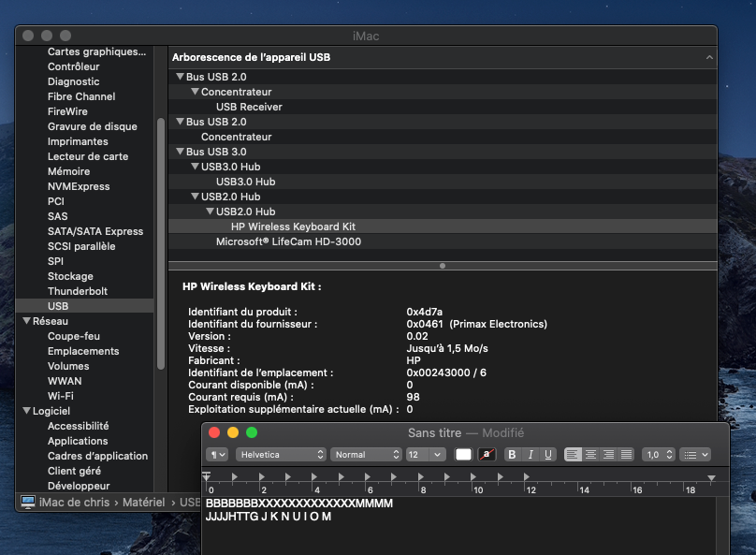
Task: Collapse first Bus USB 2.0 entry
Action: [180, 76]
